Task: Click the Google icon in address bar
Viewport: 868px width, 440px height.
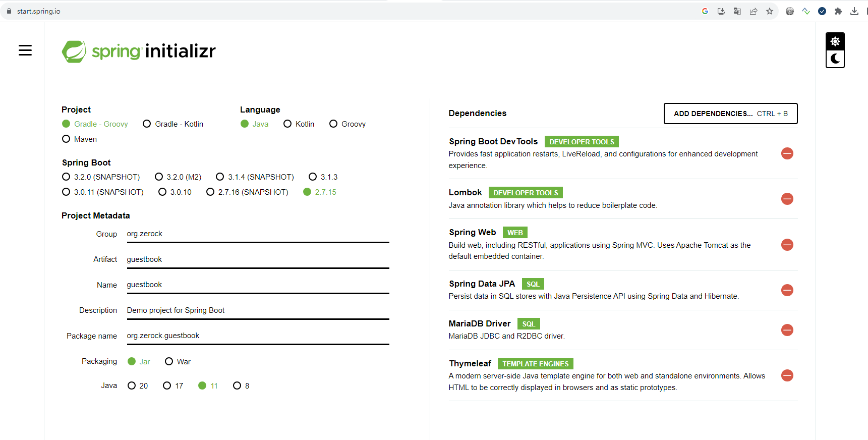Action: (x=705, y=11)
